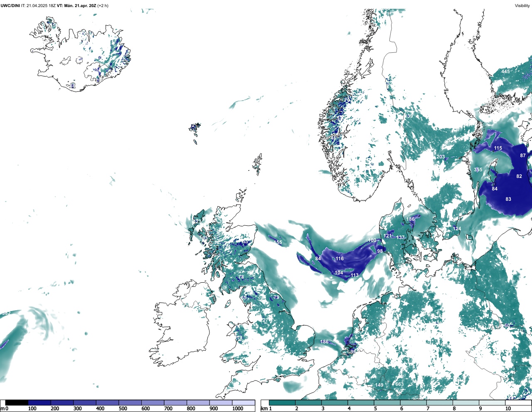Click the 4–5 km legend swatch

361,403
